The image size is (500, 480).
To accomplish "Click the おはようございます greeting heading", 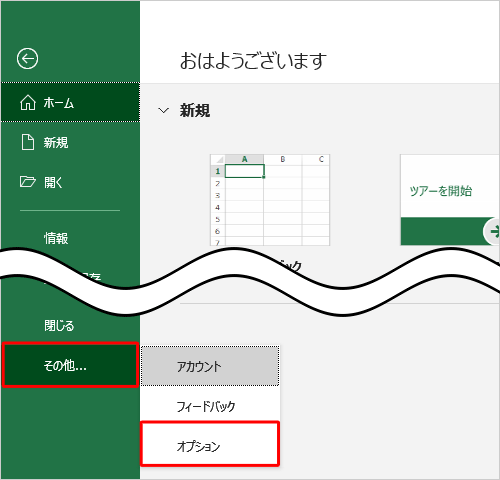I will (253, 61).
